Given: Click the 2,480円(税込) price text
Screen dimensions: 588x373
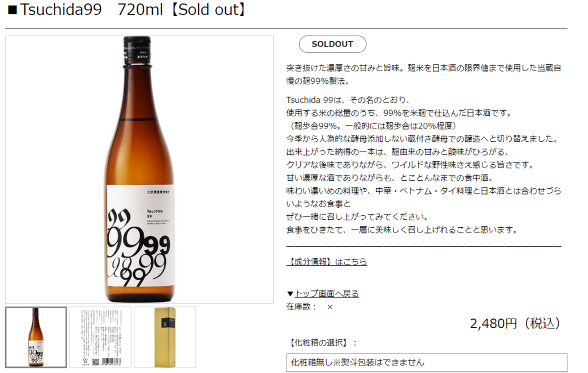Looking at the screenshot, I should click(516, 323).
